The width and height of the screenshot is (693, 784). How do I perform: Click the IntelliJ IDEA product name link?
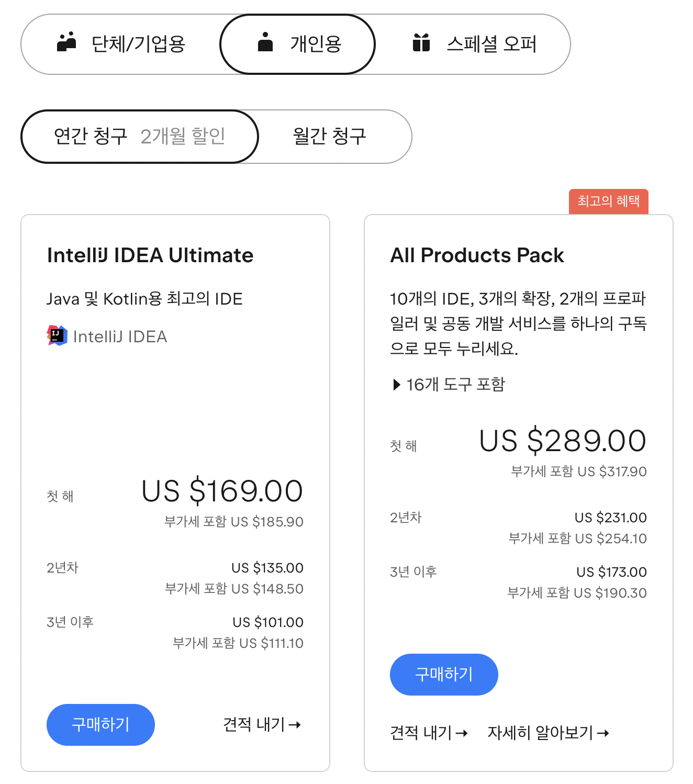click(x=120, y=337)
